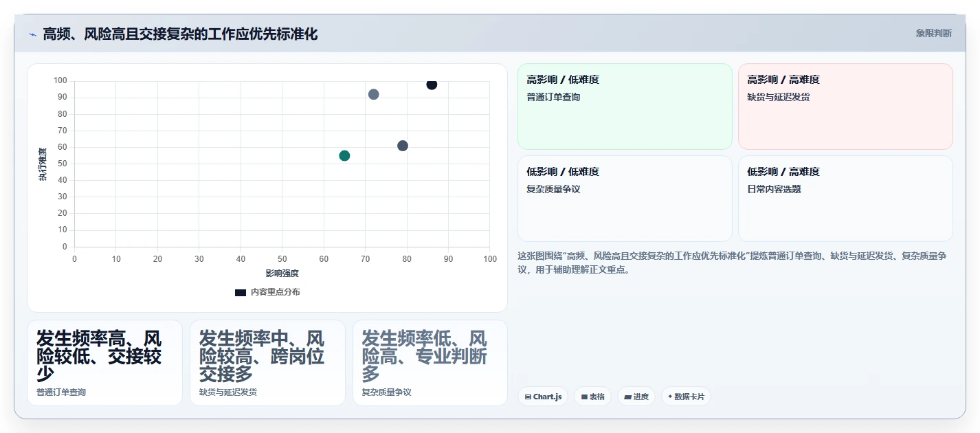Screen dimensions: 980x433
Task: Click the diamond icon before 数据卡片
Action: [x=670, y=397]
